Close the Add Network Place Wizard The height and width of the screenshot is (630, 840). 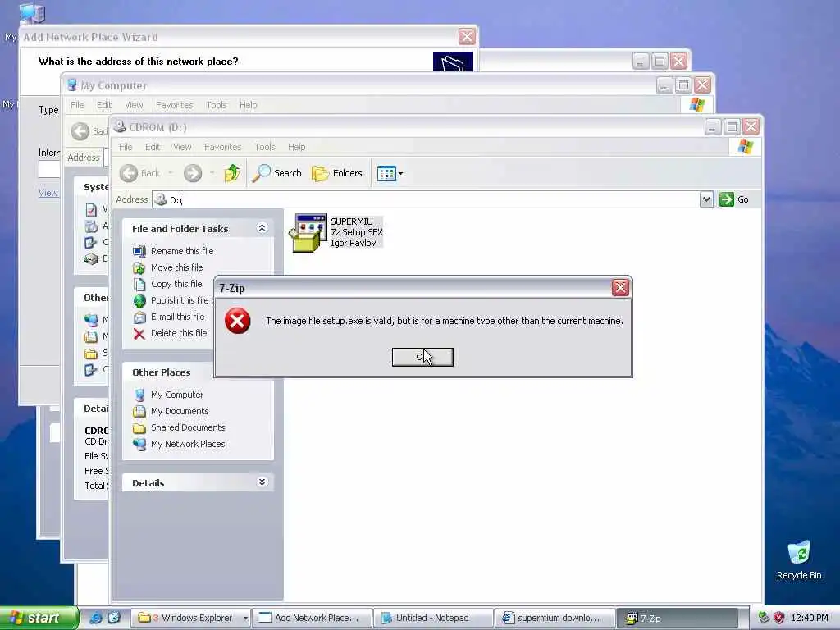coord(467,36)
